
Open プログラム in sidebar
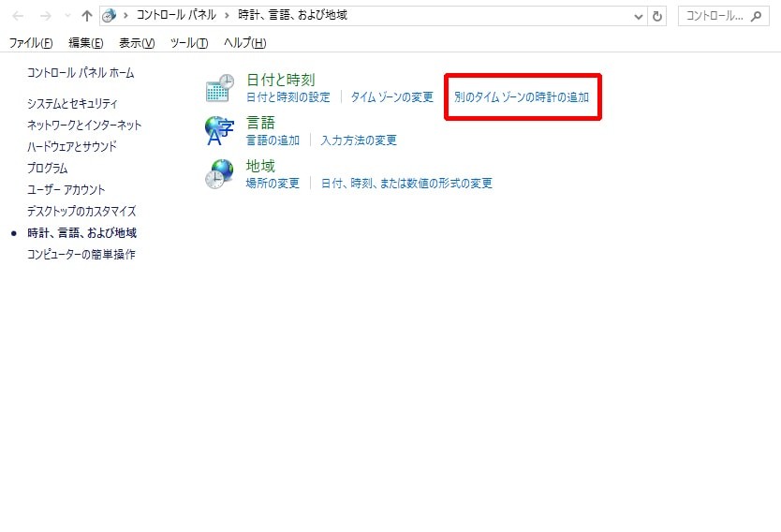coord(48,169)
